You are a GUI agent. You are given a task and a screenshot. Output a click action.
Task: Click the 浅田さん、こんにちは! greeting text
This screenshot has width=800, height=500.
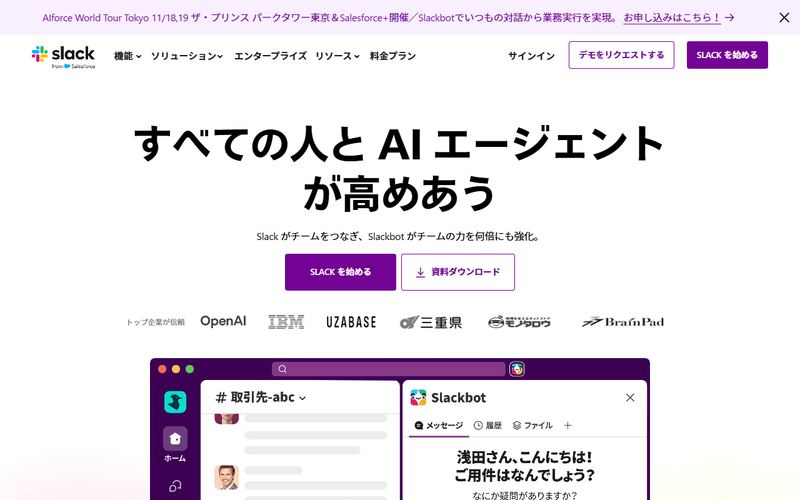pyautogui.click(x=524, y=457)
